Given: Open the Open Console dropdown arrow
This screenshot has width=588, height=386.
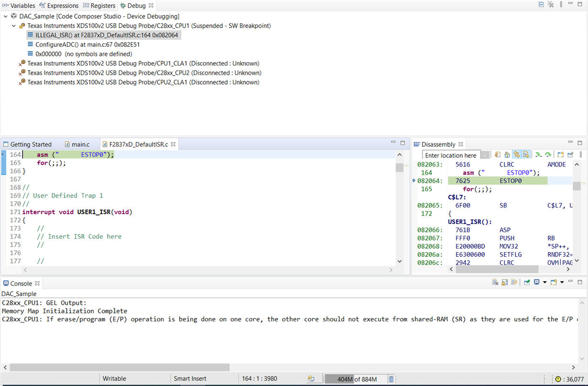Looking at the screenshot, I should [562, 283].
